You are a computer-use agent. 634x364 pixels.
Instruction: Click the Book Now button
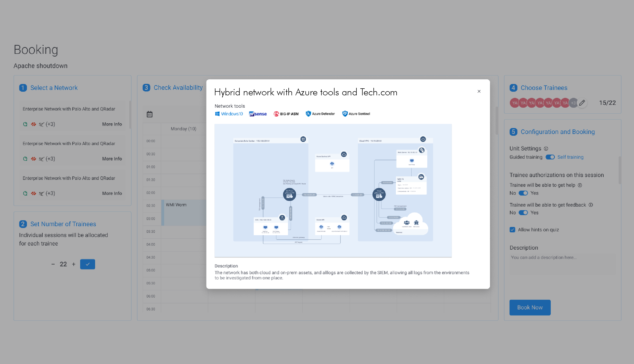pyautogui.click(x=530, y=308)
